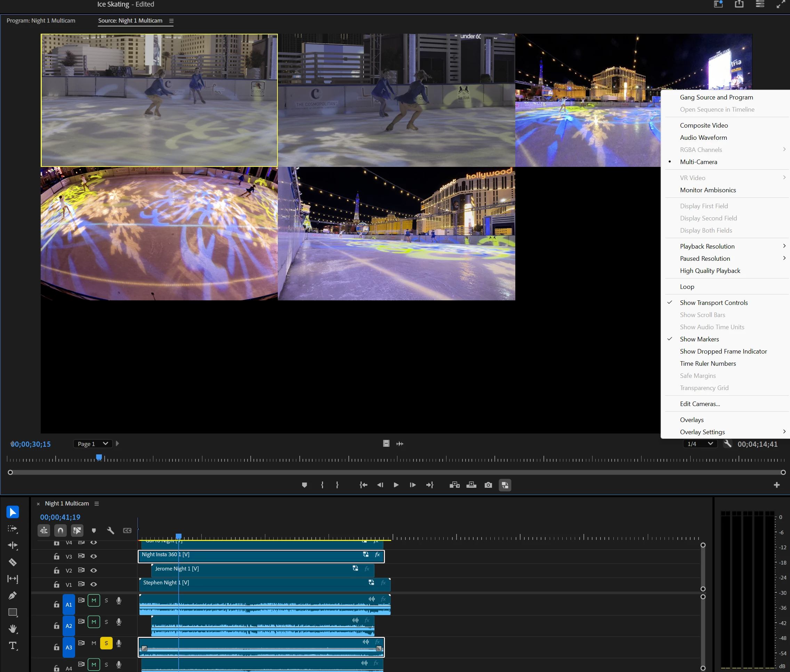Unmute audio track A1

tap(94, 600)
